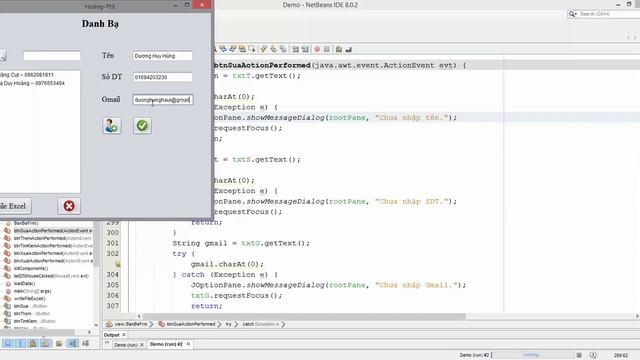Image resolution: width=640 pixels, height=360 pixels.
Task: Close the Demo (run) output tab
Action: click(142, 344)
